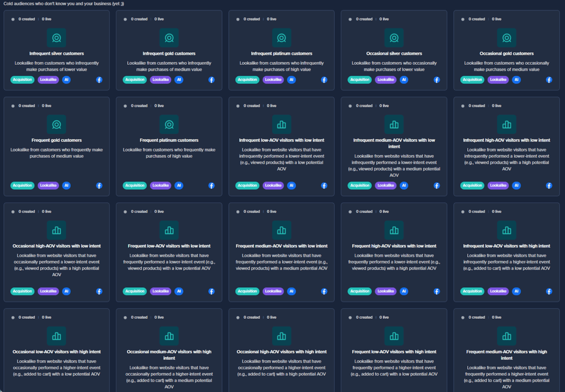Click "0 created" on Occasional medium-AOV high intent card

coord(139,317)
